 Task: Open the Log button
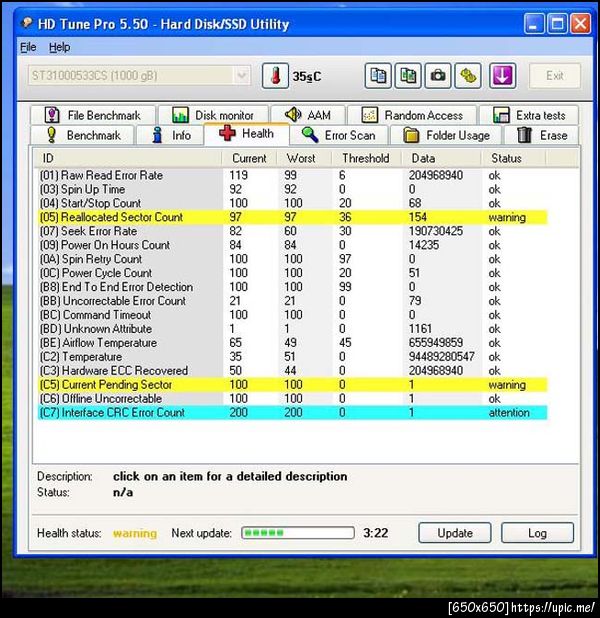537,533
